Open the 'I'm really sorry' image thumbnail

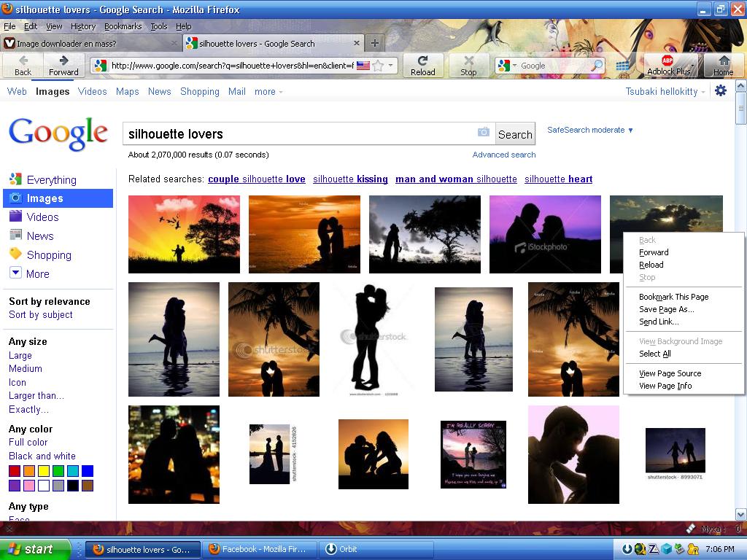pos(473,454)
